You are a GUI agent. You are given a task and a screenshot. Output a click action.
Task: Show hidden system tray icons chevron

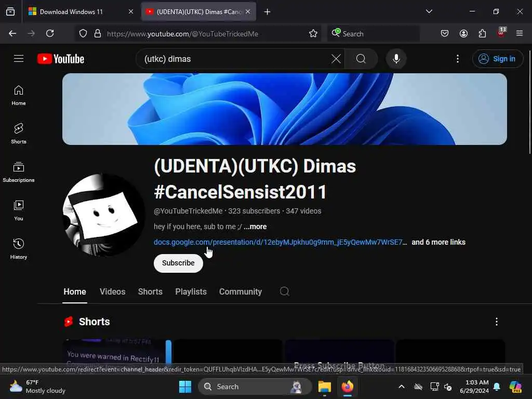click(402, 387)
